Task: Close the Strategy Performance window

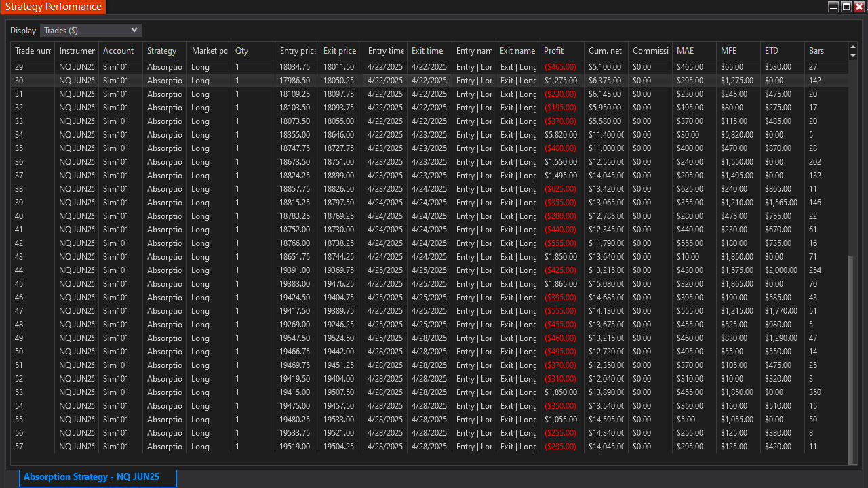Action: [x=859, y=7]
